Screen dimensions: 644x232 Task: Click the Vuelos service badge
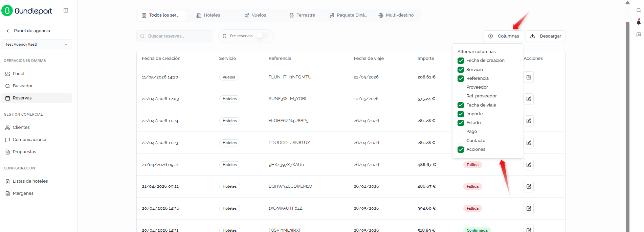point(229,77)
